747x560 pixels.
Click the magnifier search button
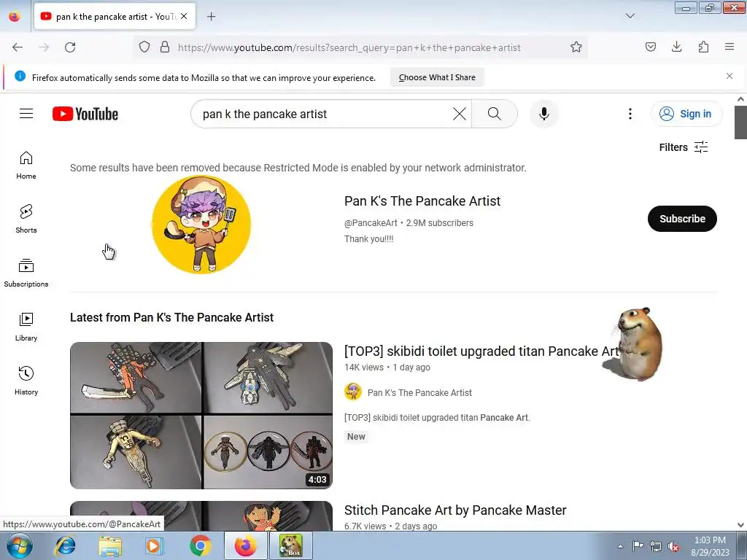(x=495, y=114)
